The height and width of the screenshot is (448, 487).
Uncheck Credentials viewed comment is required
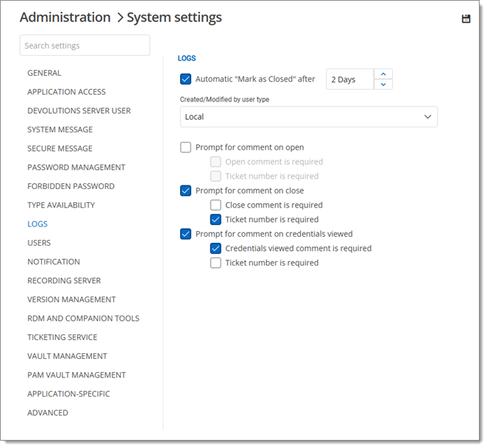point(216,249)
